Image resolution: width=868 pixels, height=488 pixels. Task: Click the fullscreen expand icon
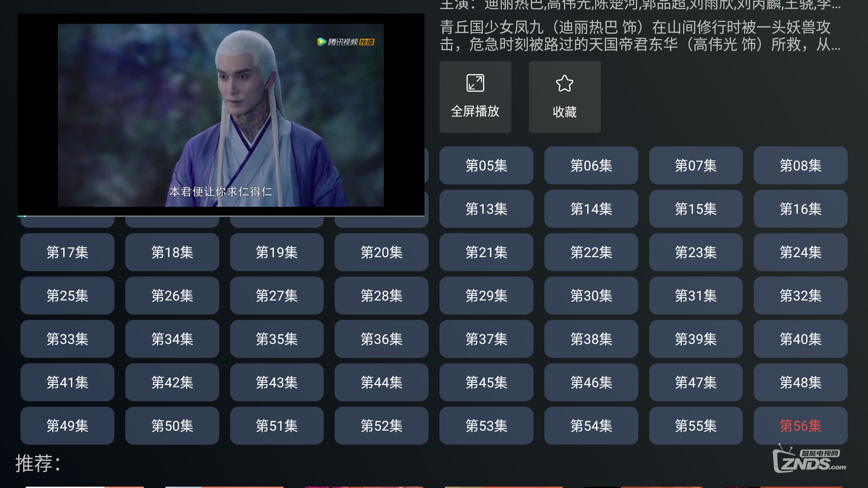pos(475,83)
